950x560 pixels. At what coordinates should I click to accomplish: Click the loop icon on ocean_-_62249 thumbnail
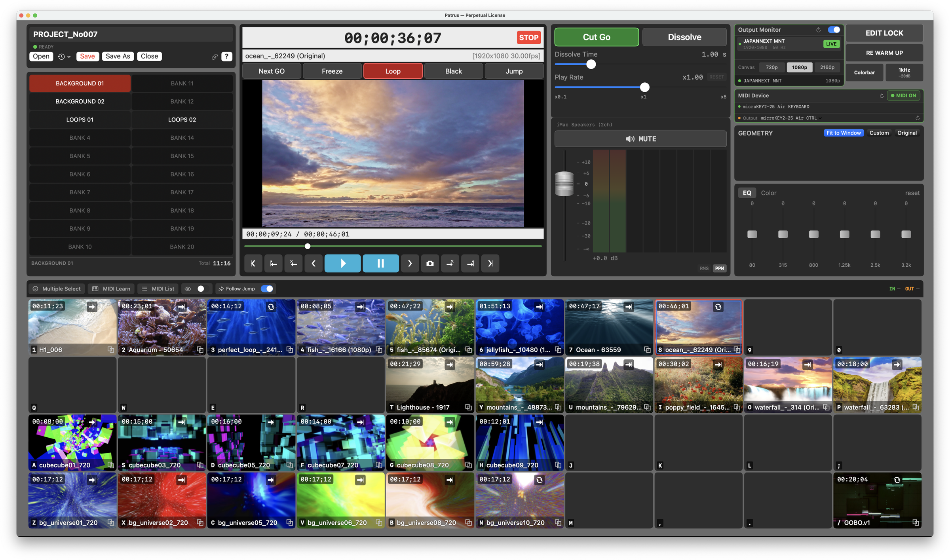point(718,307)
